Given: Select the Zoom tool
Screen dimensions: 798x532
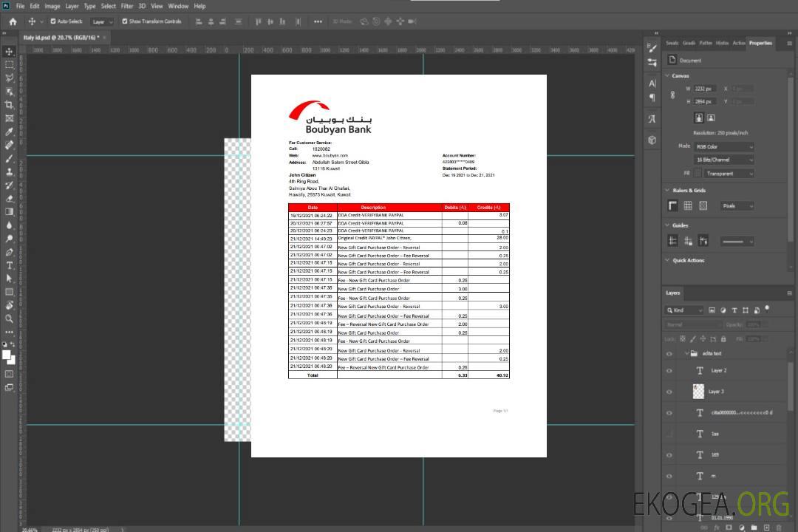Looking at the screenshot, I should (9, 318).
